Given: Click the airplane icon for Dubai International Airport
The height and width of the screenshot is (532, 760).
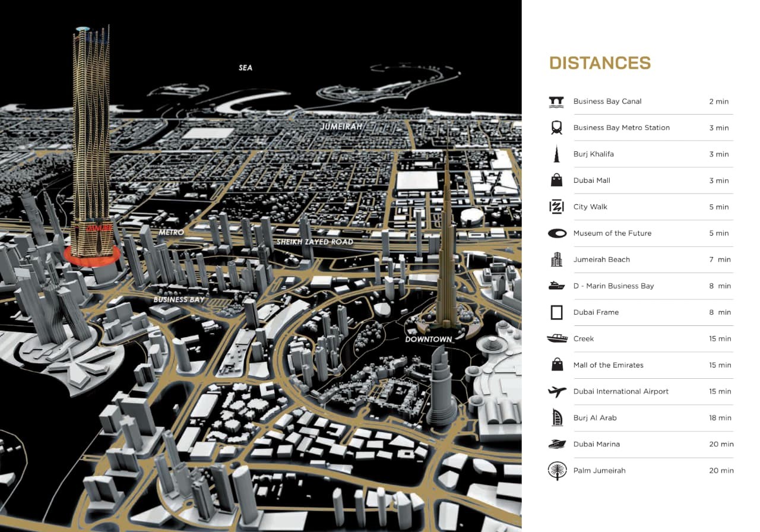Looking at the screenshot, I should click(557, 391).
